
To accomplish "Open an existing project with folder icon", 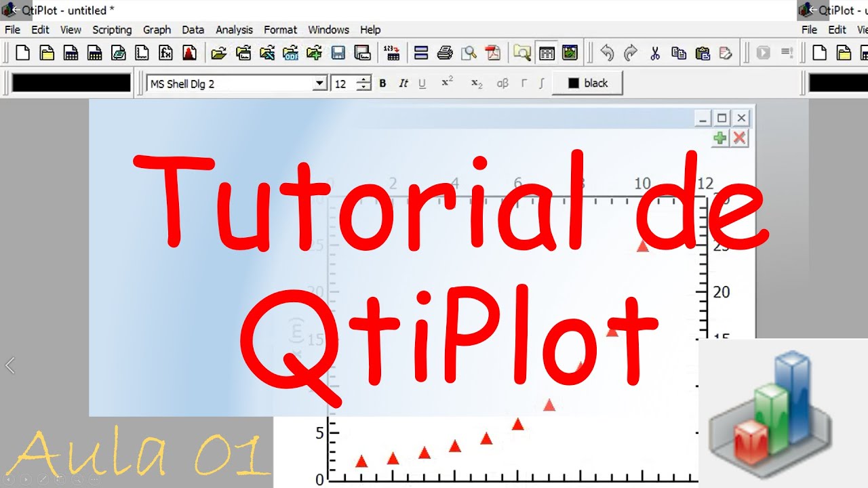I will [218, 53].
